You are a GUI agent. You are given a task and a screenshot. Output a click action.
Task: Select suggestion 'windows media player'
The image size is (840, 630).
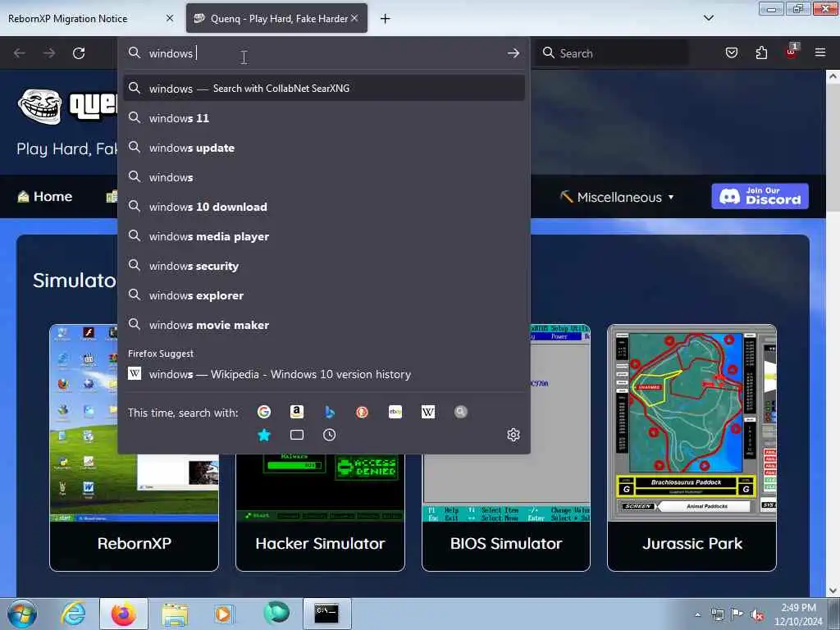pyautogui.click(x=323, y=236)
